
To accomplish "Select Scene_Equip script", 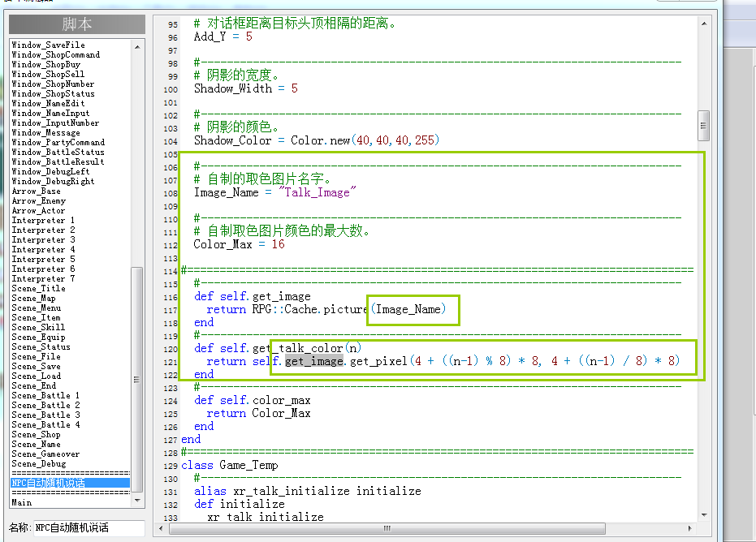I will coord(39,337).
